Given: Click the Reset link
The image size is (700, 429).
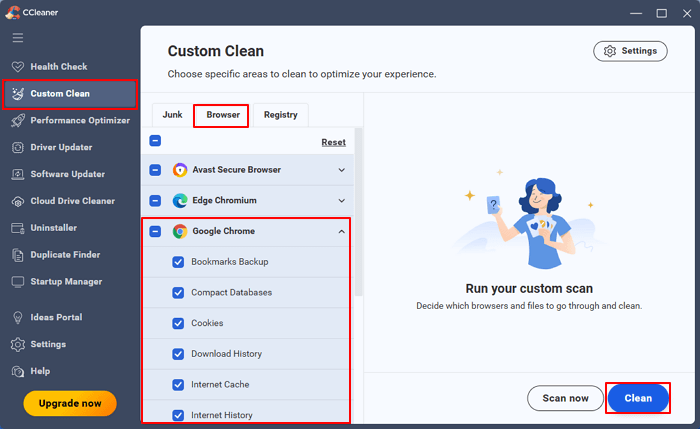Looking at the screenshot, I should coord(333,142).
